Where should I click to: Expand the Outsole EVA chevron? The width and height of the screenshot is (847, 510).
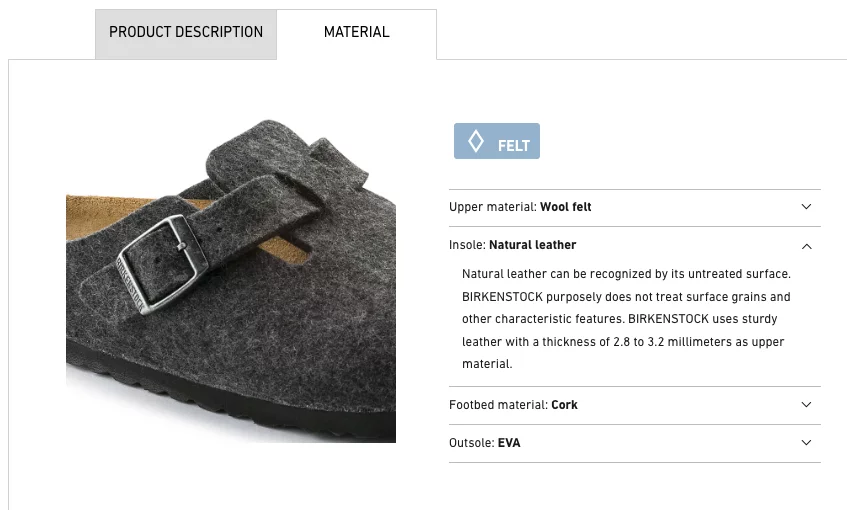pyautogui.click(x=806, y=442)
